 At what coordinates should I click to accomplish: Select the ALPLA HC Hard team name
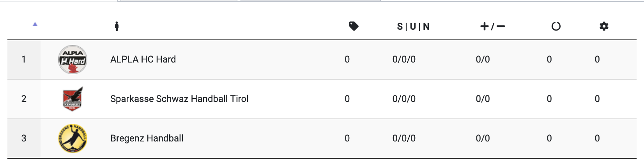[x=143, y=59]
